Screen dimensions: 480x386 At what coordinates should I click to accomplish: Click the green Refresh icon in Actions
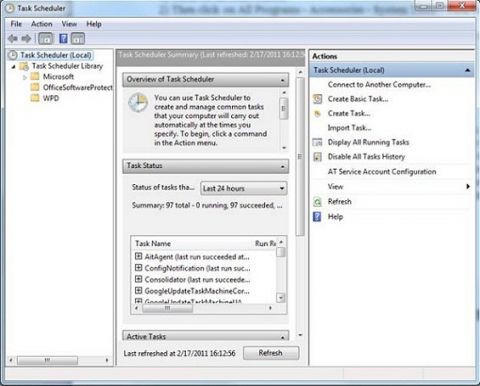(318, 202)
